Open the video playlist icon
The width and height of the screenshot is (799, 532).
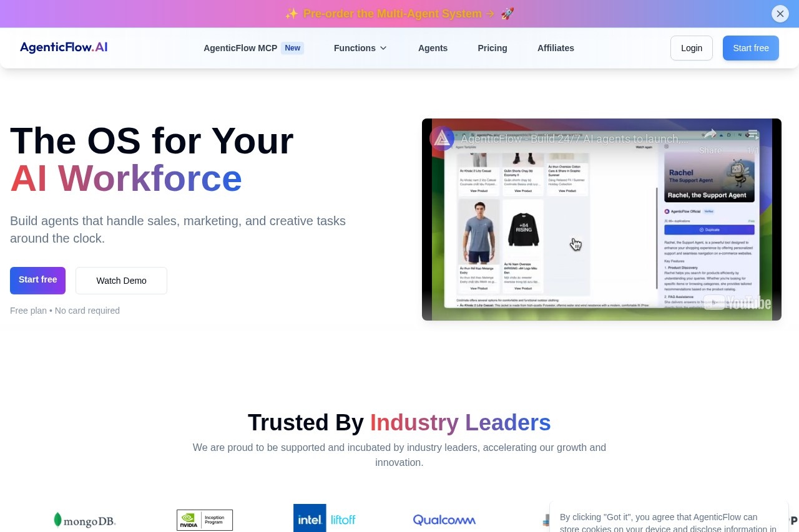click(x=753, y=135)
